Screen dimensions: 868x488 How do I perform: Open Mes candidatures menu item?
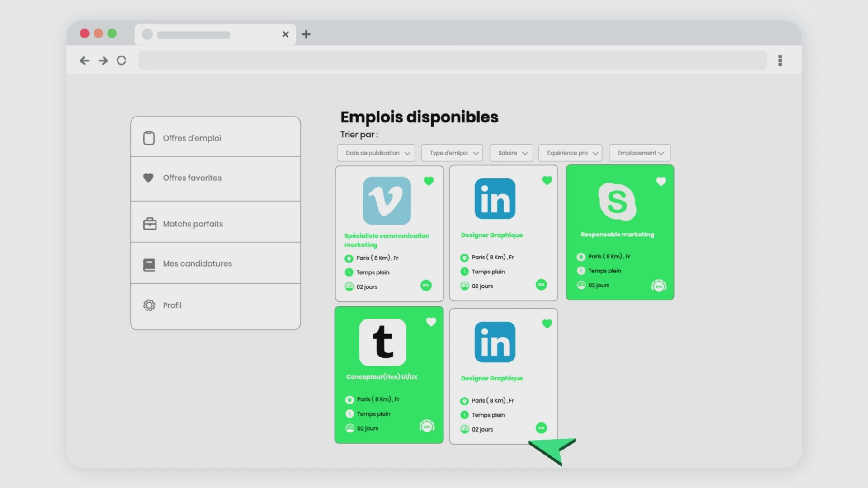tap(197, 263)
